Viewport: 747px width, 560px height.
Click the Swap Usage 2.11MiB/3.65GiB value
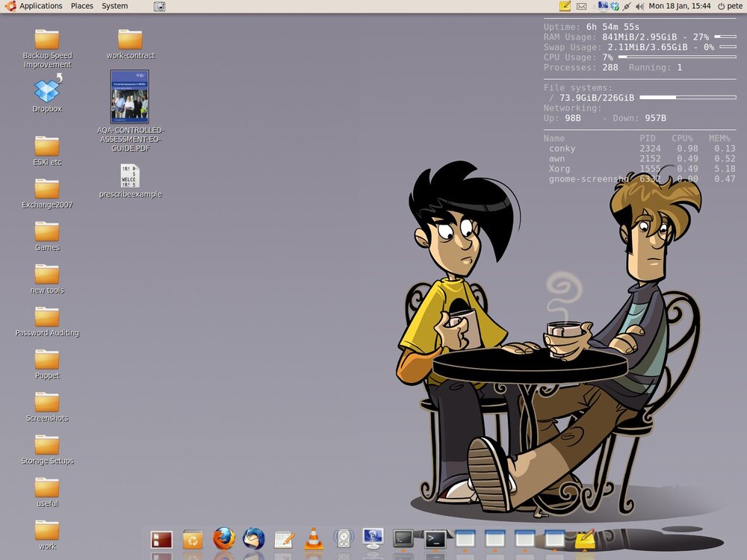(x=648, y=47)
